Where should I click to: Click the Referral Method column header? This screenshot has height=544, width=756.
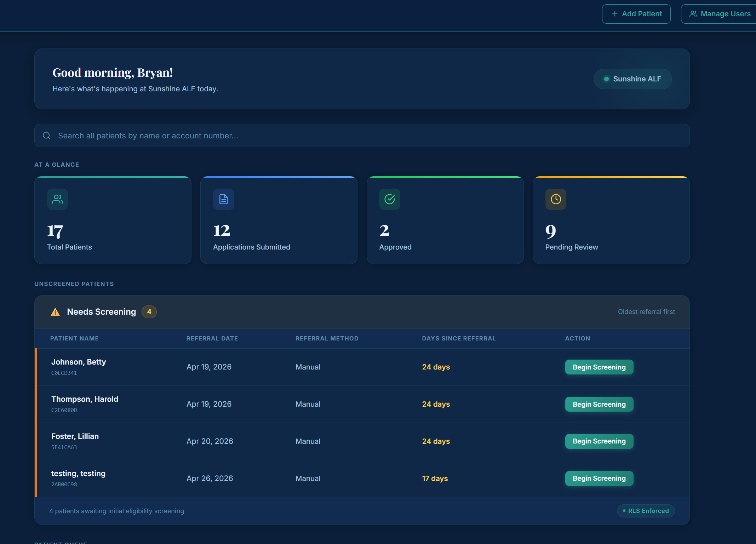coord(327,338)
